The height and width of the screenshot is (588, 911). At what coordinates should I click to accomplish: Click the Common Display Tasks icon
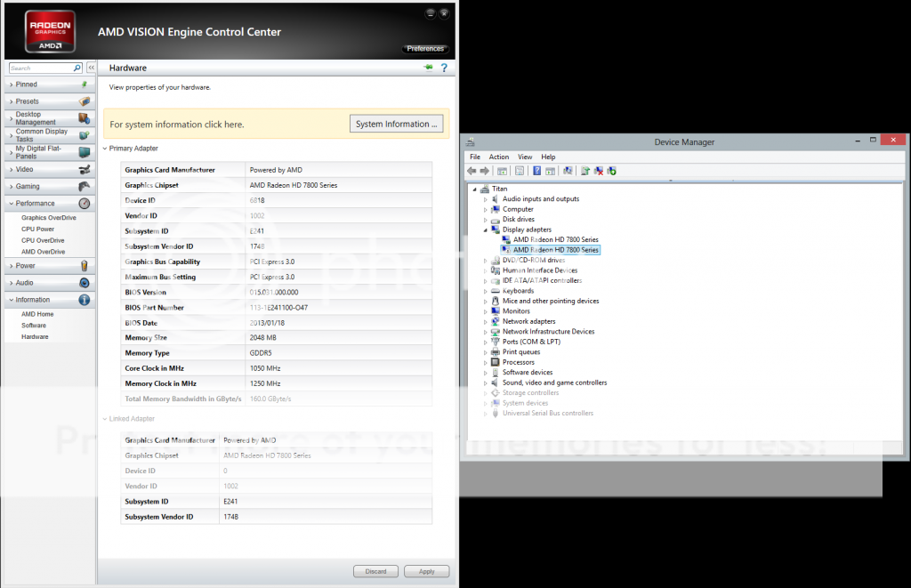85,135
